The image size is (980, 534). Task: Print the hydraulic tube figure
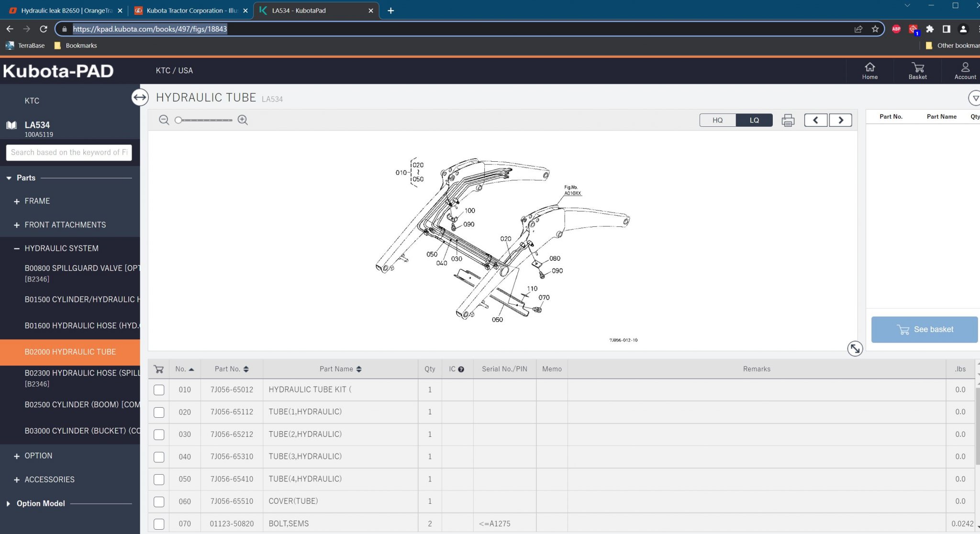pos(788,120)
